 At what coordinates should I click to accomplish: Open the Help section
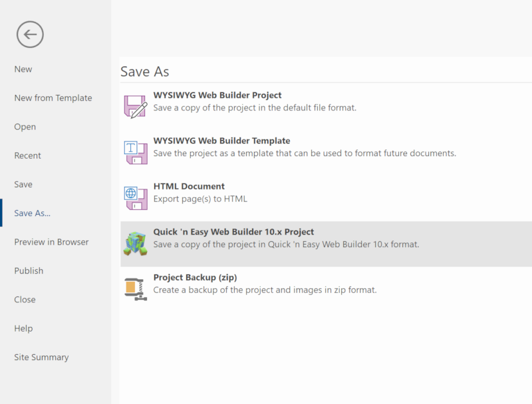coord(23,328)
